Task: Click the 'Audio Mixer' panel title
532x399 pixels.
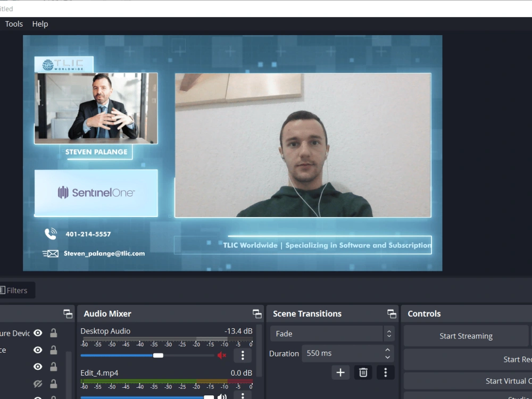Action: [x=107, y=314]
